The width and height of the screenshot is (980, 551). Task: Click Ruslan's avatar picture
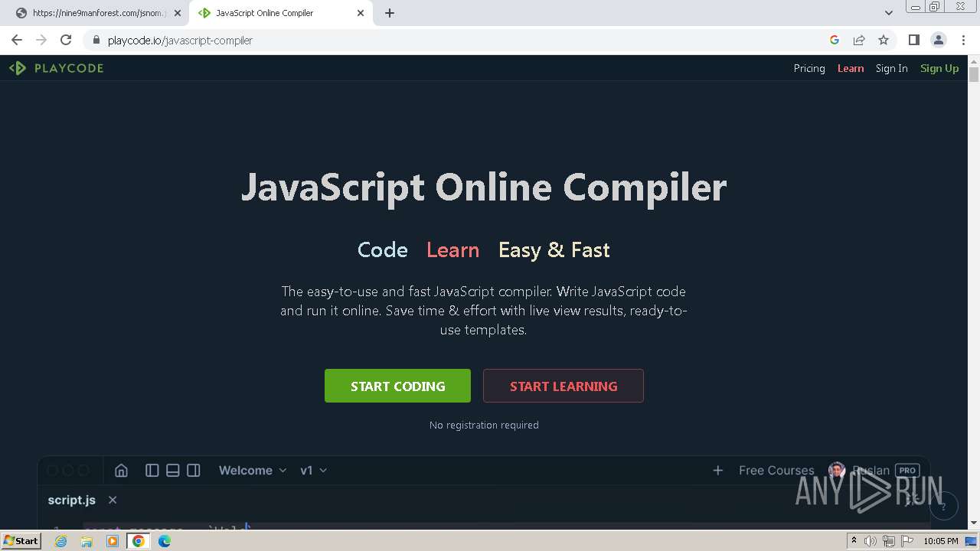click(x=837, y=471)
